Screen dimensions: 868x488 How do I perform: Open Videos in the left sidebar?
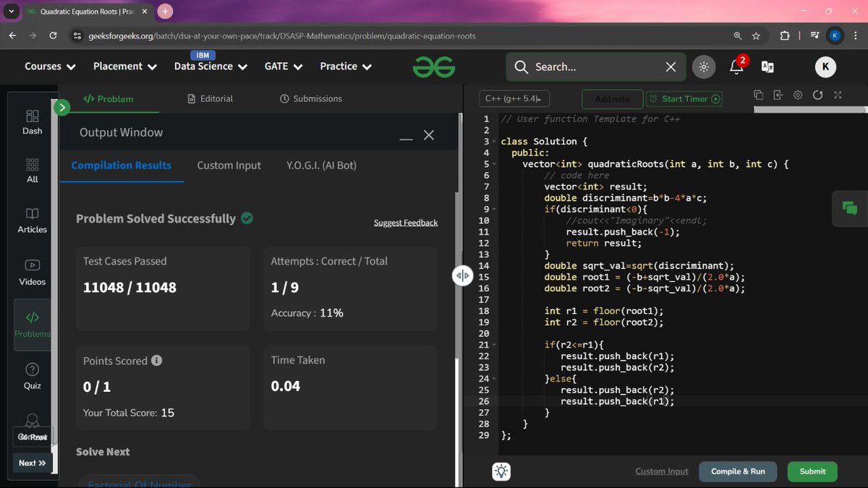tap(33, 273)
